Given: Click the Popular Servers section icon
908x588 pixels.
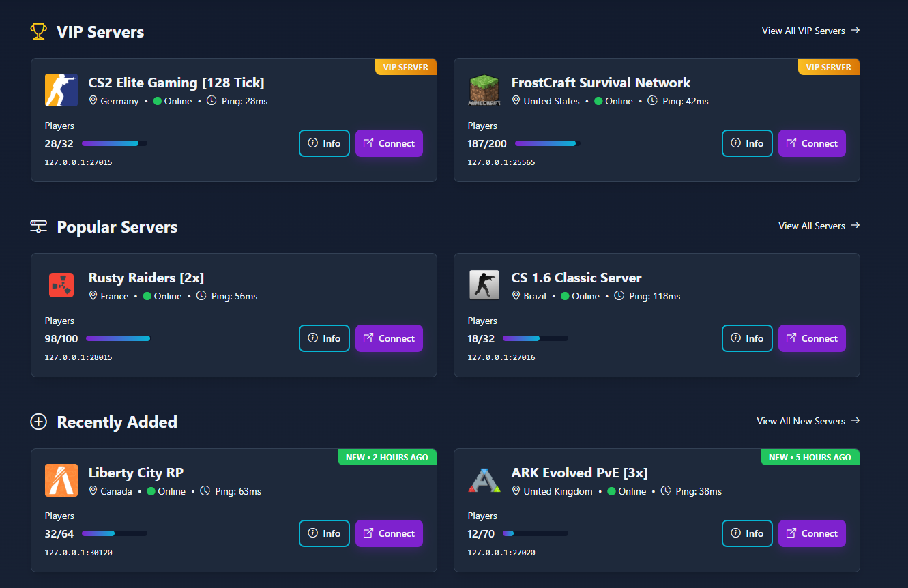Looking at the screenshot, I should click(x=39, y=227).
